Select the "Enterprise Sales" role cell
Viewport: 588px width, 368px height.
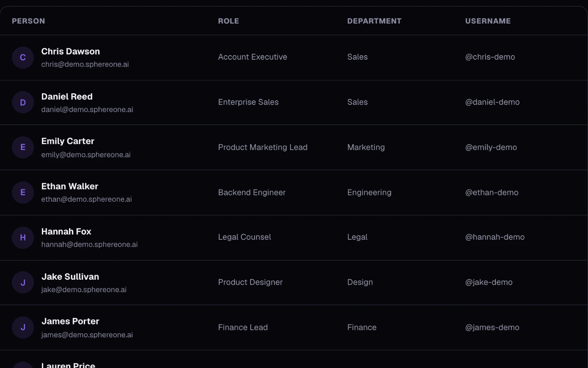248,102
